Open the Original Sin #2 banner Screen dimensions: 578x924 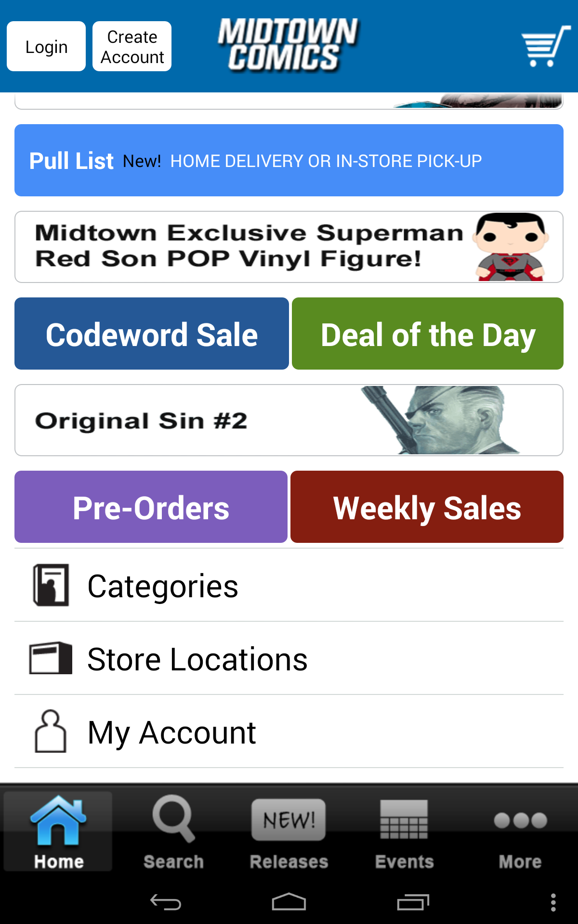coord(289,420)
